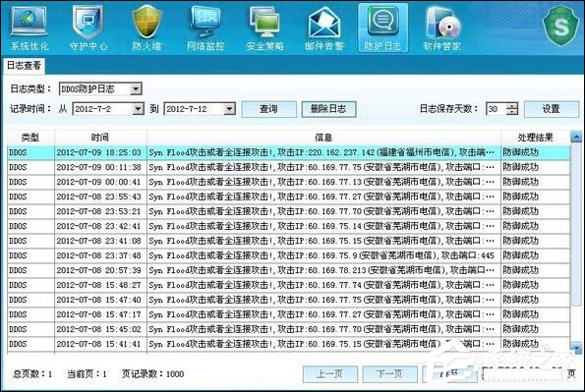Open the 软件管家 software manager icon
This screenshot has height=392, width=585.
[x=442, y=28]
